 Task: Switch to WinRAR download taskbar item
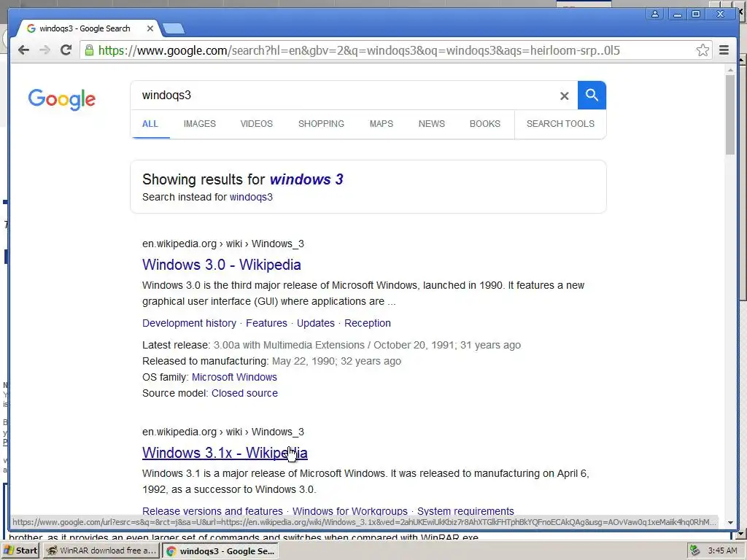pos(101,551)
